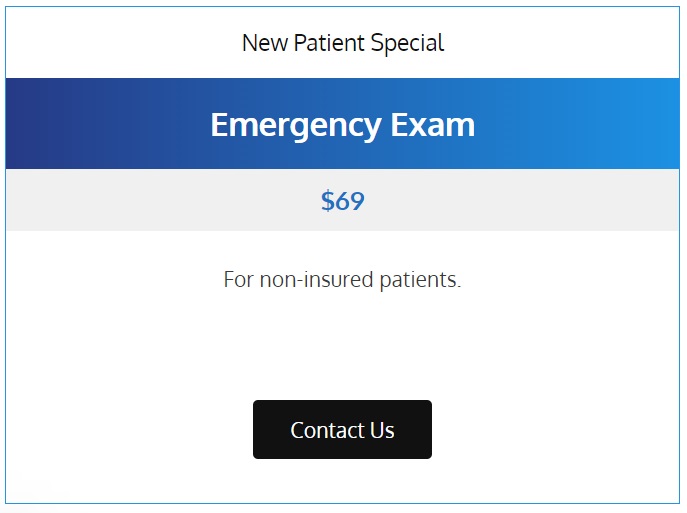Select the New Patient Special title
The height and width of the screenshot is (513, 687).
pos(343,43)
